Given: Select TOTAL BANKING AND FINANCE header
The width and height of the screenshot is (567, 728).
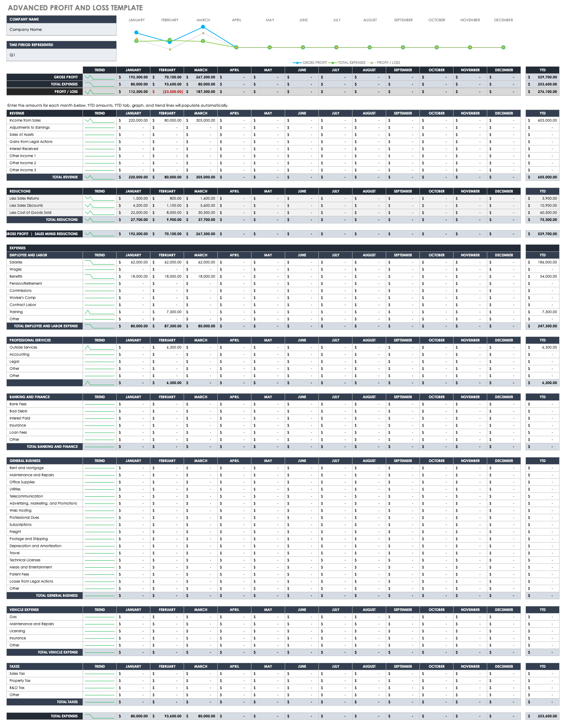Looking at the screenshot, I should (45, 446).
